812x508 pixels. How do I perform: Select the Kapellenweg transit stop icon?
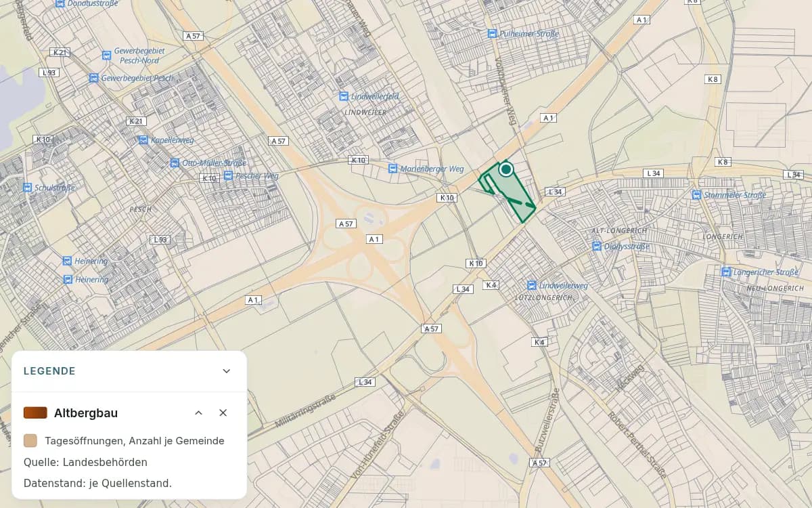[x=143, y=140]
